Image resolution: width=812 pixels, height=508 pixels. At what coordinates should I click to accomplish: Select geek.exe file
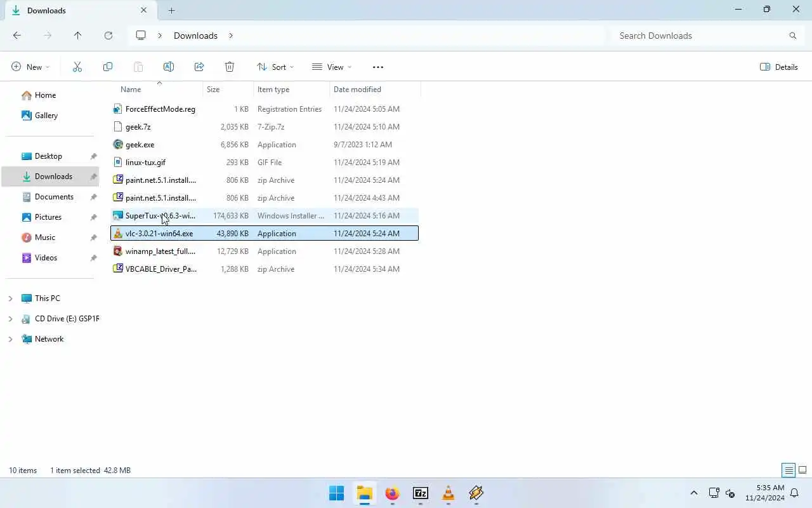(x=265, y=145)
